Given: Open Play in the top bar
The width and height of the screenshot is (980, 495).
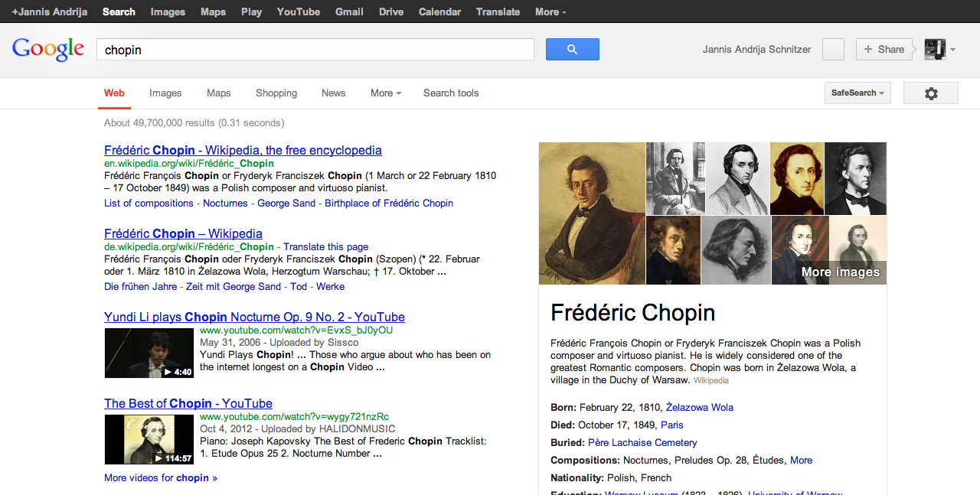Looking at the screenshot, I should pos(251,11).
